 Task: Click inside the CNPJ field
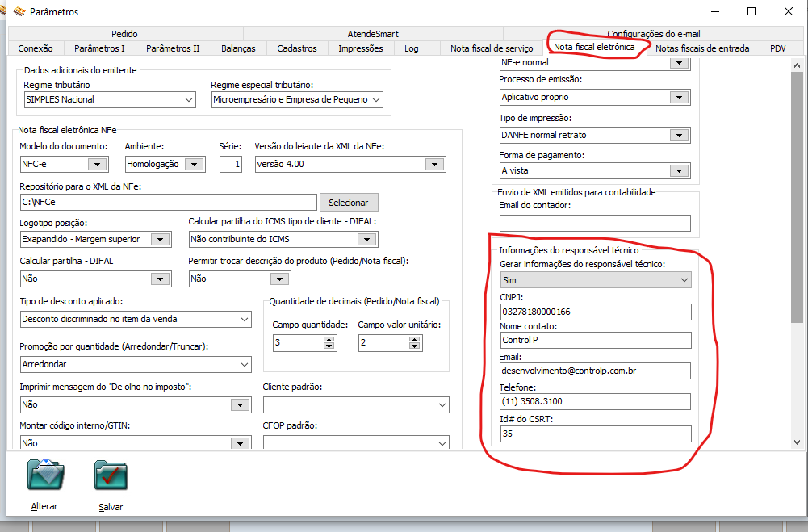(x=593, y=312)
